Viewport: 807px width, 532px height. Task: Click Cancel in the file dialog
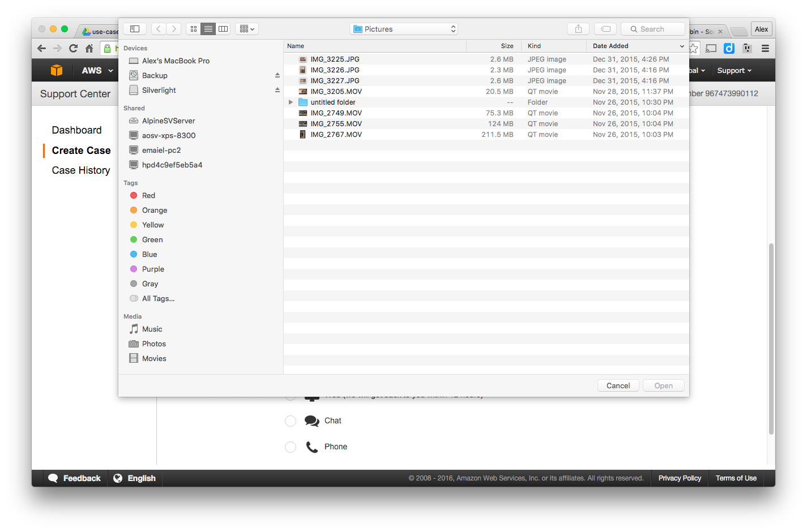[x=618, y=385]
